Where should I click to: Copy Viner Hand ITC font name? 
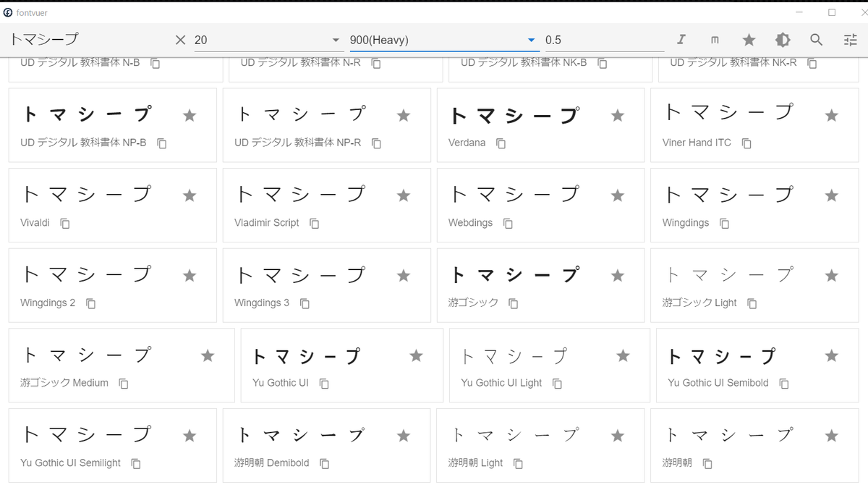(746, 143)
